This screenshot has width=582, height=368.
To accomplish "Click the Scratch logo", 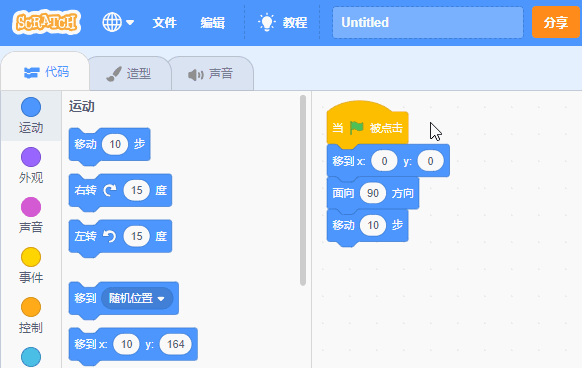I will 46,22.
